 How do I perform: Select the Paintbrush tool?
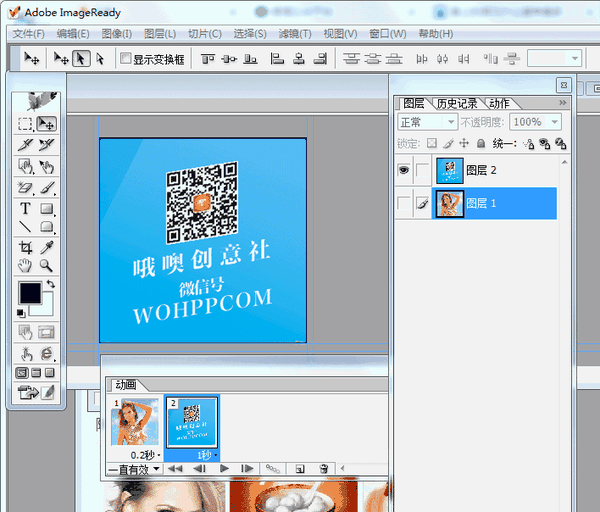[x=46, y=188]
